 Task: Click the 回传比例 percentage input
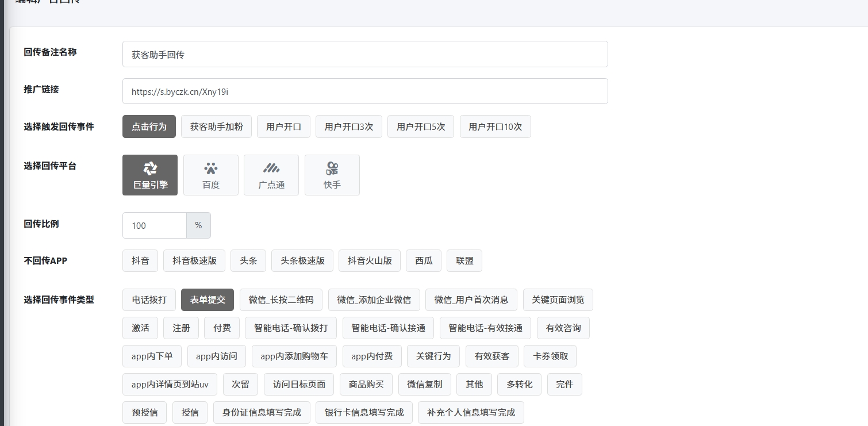[155, 225]
